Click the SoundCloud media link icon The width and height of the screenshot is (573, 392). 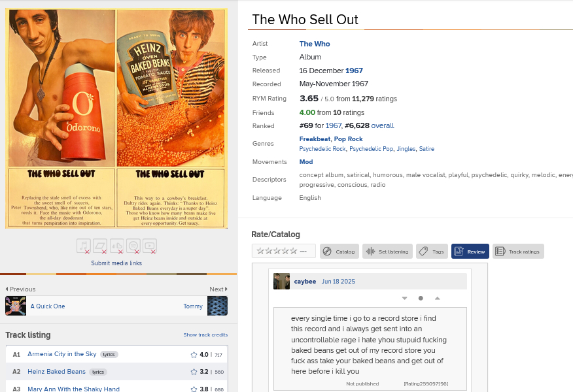[117, 246]
